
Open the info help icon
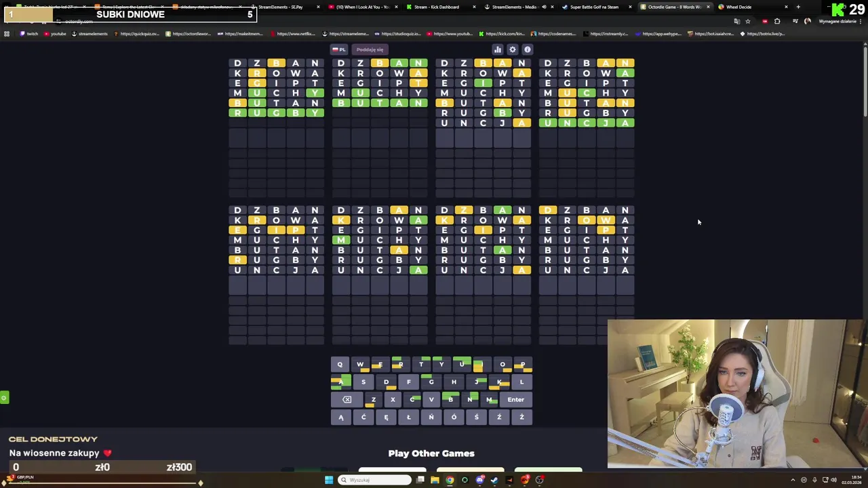pos(527,49)
